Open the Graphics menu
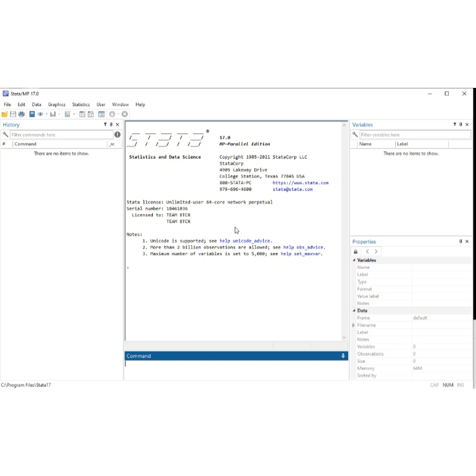The width and height of the screenshot is (476, 476). tap(56, 104)
